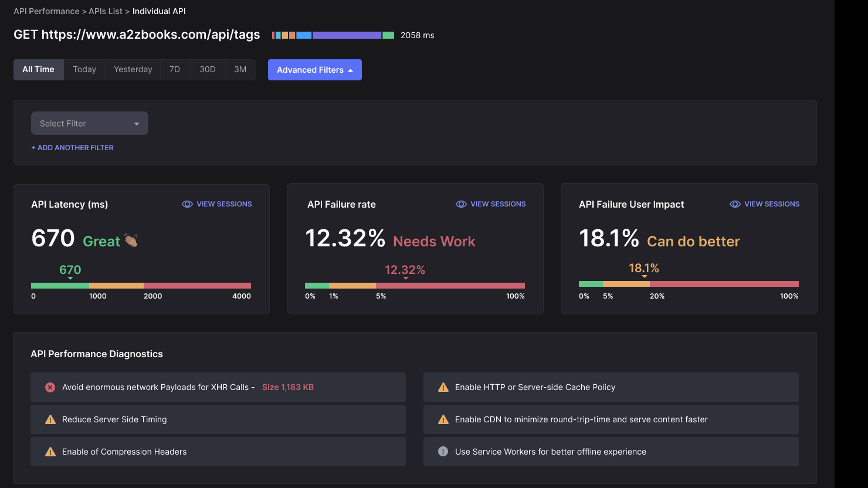
Task: Click eye icon in API Failure User Impact card
Action: click(x=735, y=204)
